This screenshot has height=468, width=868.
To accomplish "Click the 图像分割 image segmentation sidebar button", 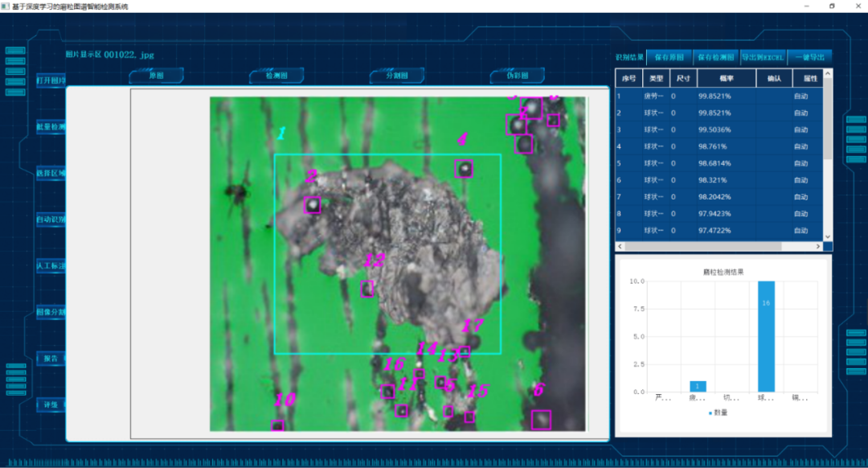I will tap(51, 311).
